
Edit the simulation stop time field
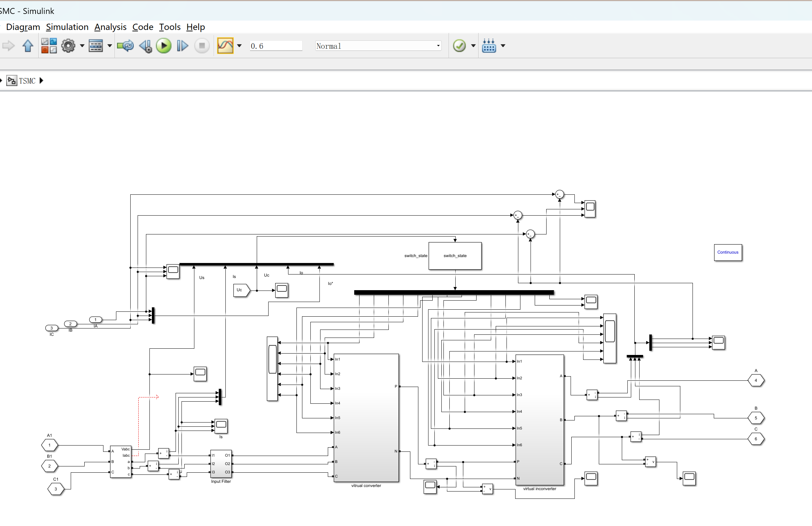point(276,46)
